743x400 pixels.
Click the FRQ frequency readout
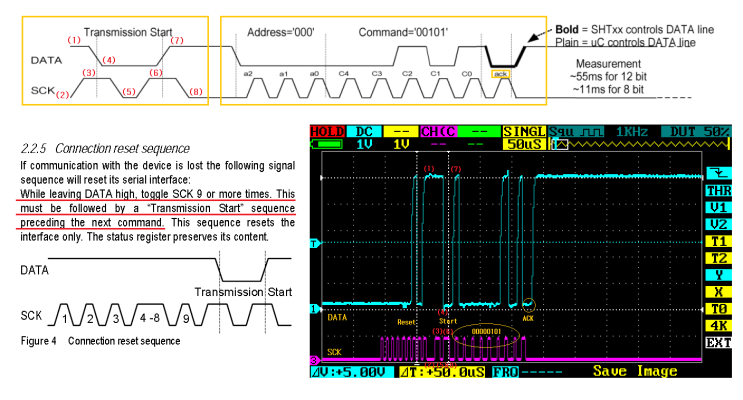click(527, 372)
